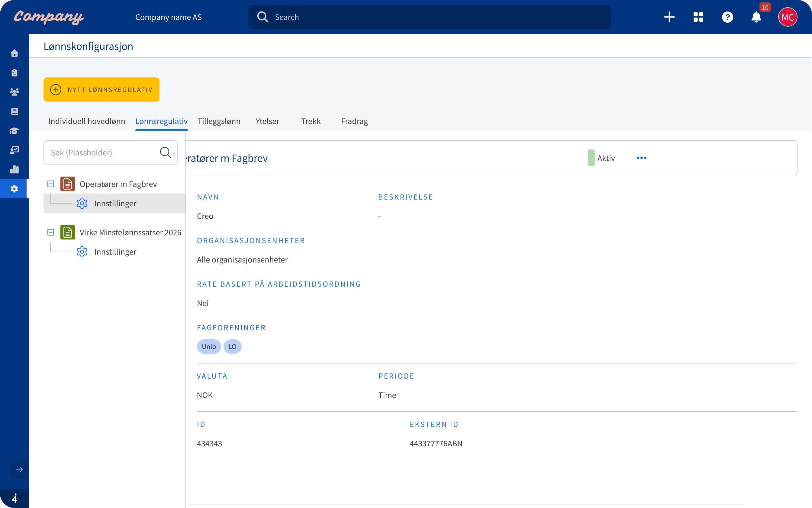Screen dimensions: 812x508
Task: Click the Fagforeninger section label
Action: click(231, 327)
